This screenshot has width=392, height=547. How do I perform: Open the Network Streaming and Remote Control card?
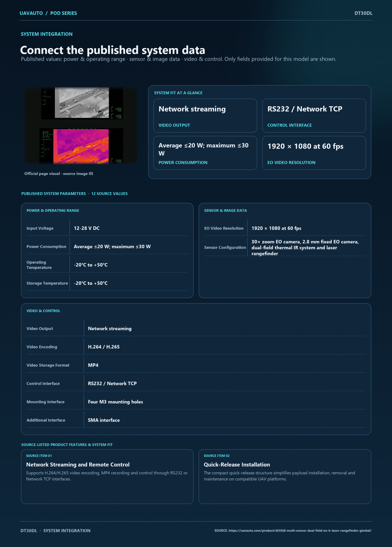(107, 477)
